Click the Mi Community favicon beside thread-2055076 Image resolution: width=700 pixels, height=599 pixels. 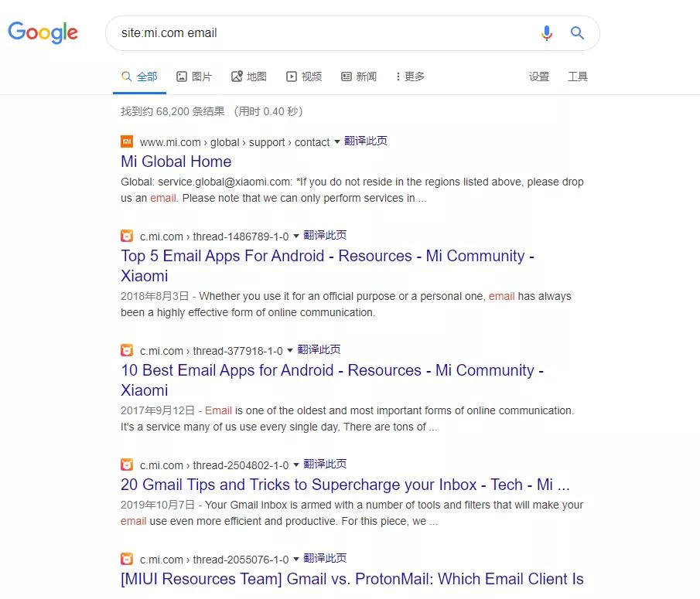[x=127, y=558]
